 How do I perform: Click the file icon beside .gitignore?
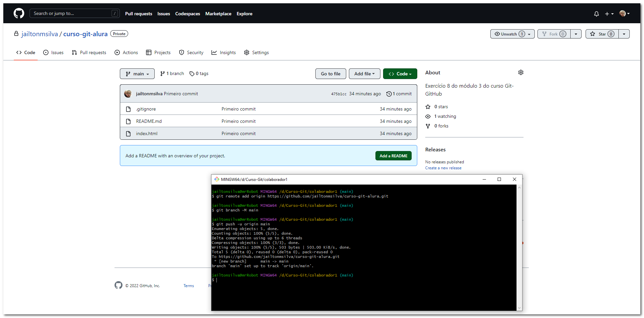(128, 109)
